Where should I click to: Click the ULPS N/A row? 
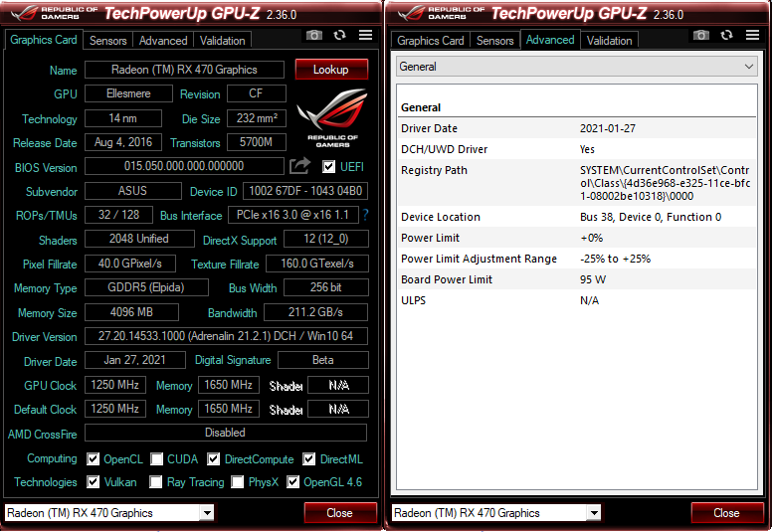pyautogui.click(x=577, y=300)
